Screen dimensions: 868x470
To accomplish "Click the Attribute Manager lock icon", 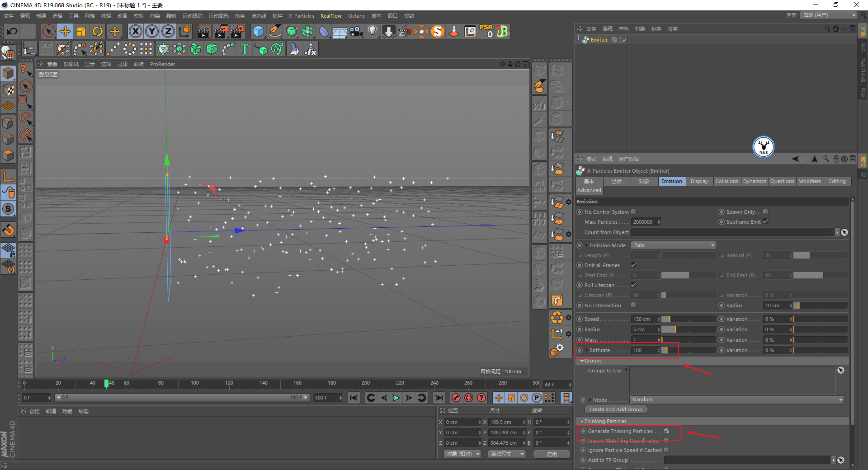I will tap(836, 159).
